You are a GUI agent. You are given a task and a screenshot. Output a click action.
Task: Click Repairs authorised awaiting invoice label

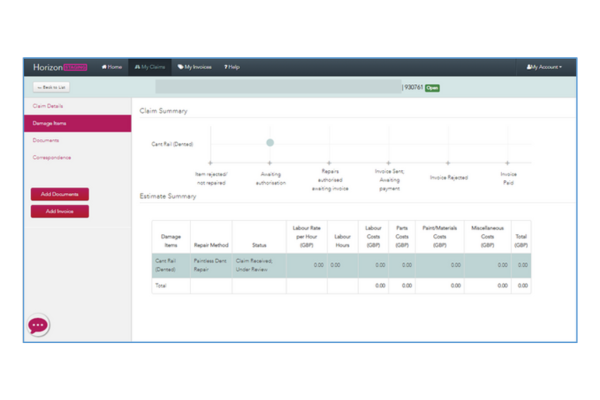coord(330,180)
